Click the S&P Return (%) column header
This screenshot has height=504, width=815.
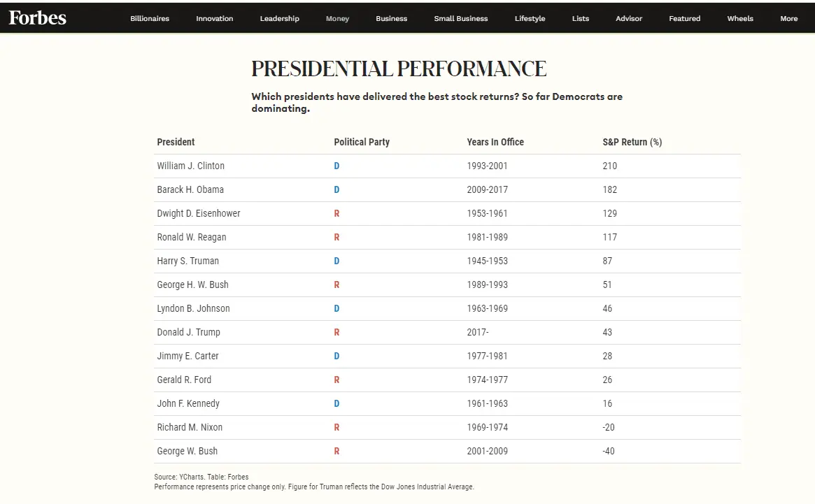pyautogui.click(x=632, y=142)
